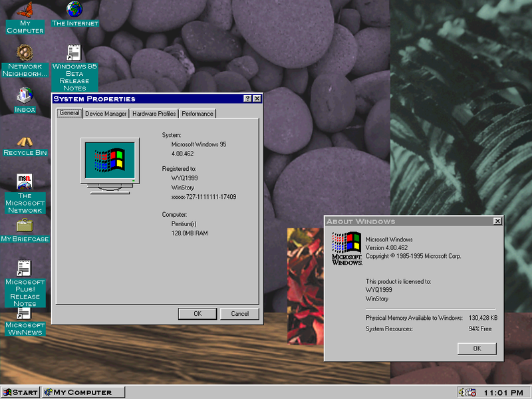
Task: Open the Inbox desktop icon
Action: (x=25, y=96)
